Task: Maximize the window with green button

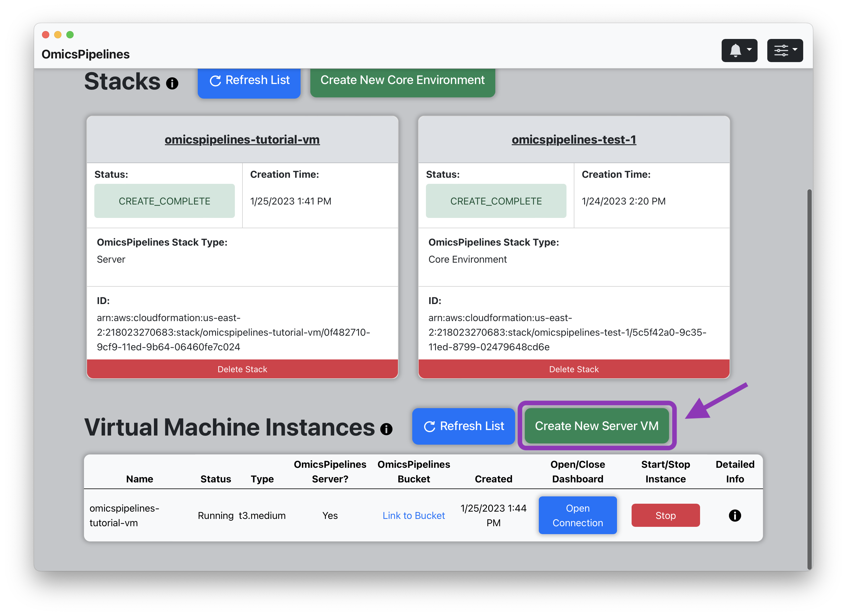Action: tap(70, 35)
